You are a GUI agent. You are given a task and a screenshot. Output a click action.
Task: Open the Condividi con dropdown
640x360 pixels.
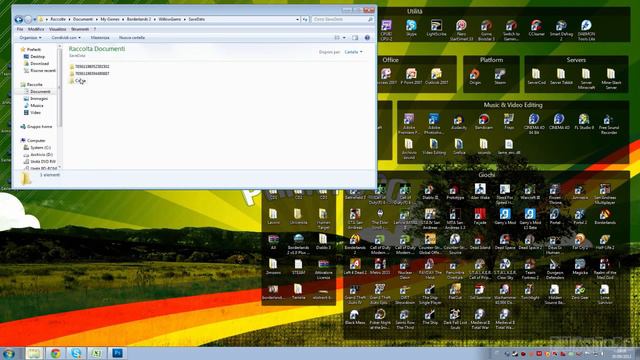tap(66, 38)
